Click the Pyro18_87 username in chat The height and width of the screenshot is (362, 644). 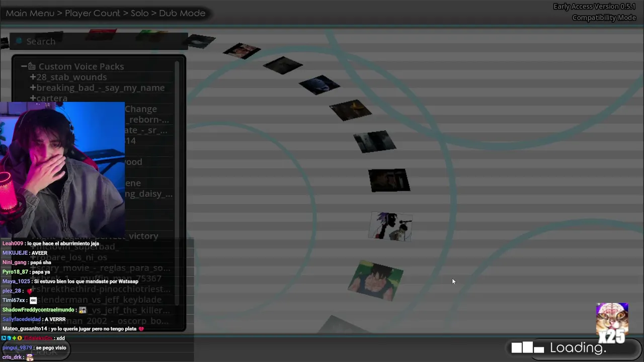point(15,272)
